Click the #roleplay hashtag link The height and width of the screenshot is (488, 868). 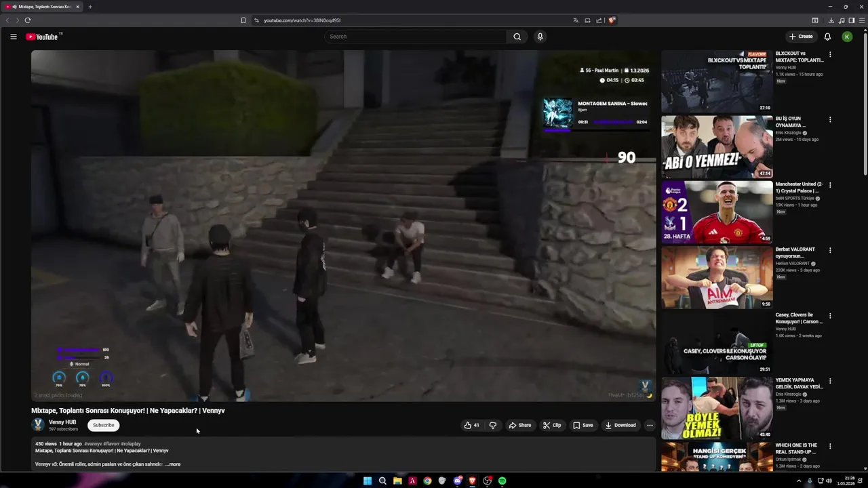(131, 444)
